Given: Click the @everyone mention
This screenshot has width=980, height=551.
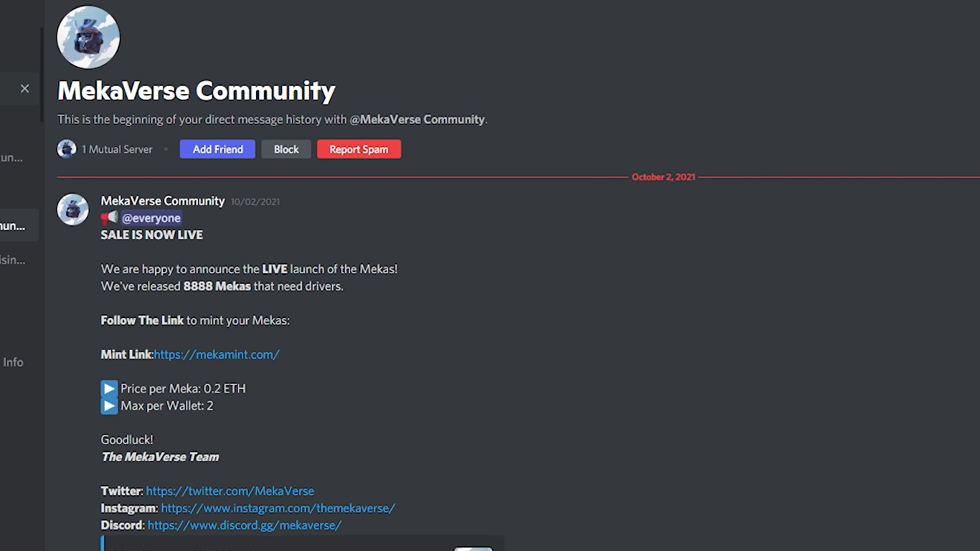Looking at the screenshot, I should [151, 217].
